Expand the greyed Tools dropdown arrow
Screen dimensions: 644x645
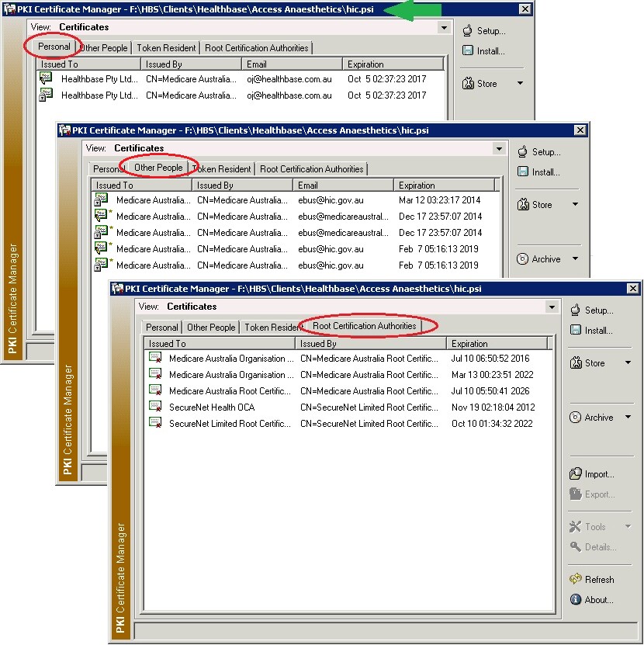[x=628, y=526]
